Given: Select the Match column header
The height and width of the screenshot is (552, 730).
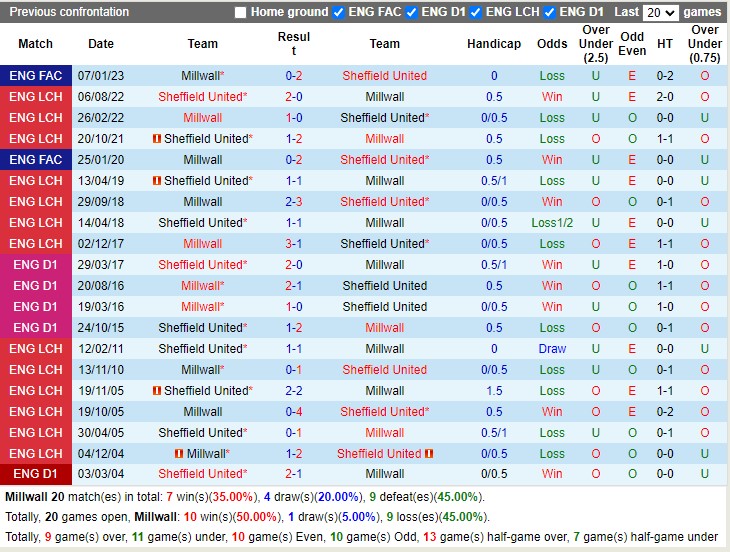Looking at the screenshot, I should (35, 44).
